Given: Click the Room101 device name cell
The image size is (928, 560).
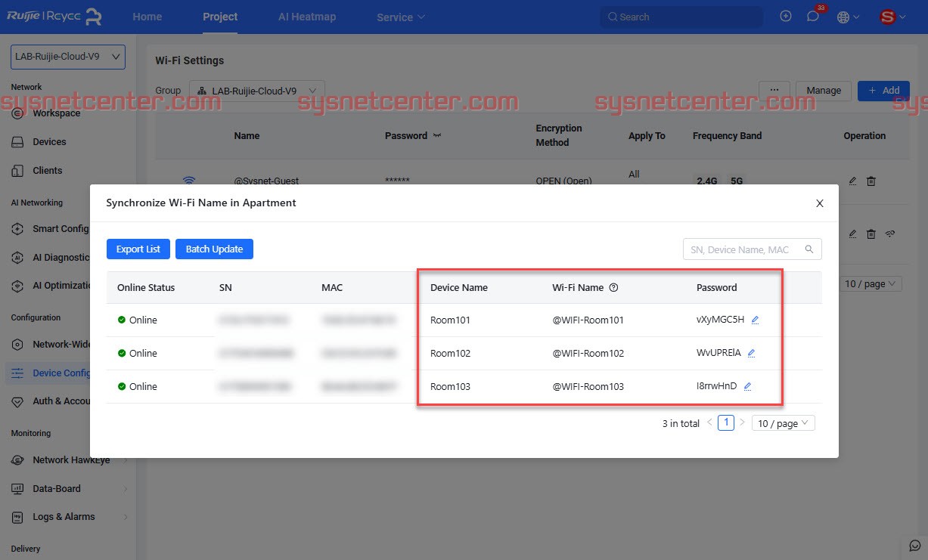Looking at the screenshot, I should (450, 320).
